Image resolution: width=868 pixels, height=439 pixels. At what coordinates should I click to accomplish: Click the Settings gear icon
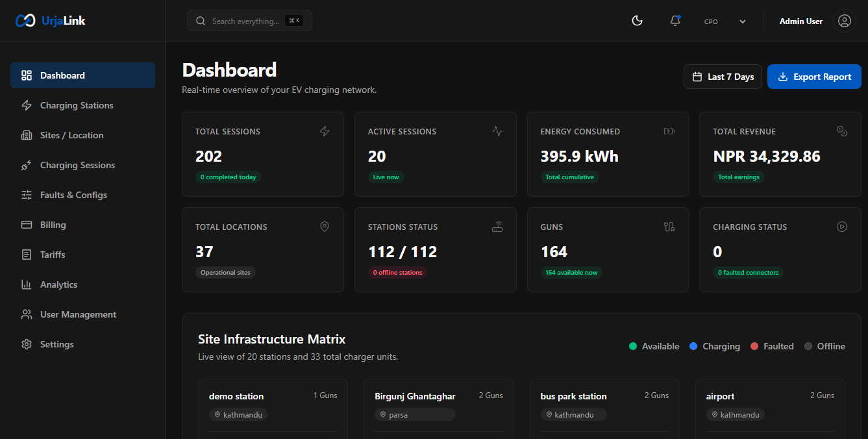tap(27, 344)
